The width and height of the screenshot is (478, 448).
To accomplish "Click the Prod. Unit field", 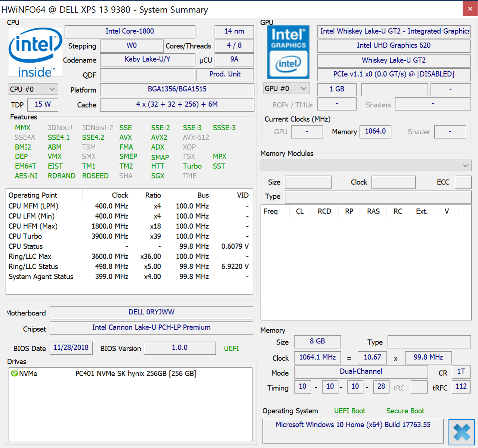I will pos(225,74).
